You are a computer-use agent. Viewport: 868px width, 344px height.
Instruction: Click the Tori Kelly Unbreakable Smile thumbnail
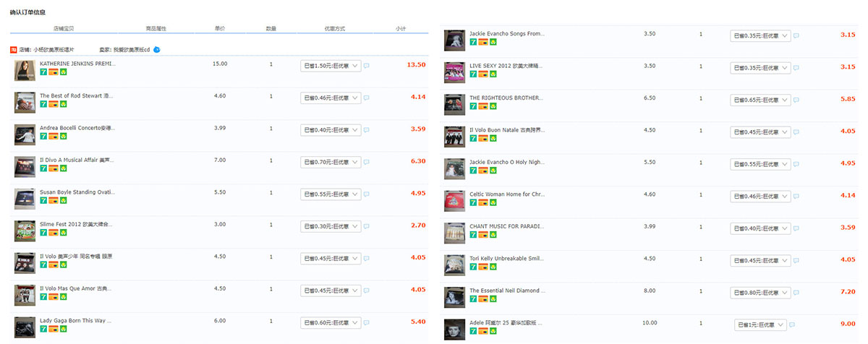click(x=454, y=265)
